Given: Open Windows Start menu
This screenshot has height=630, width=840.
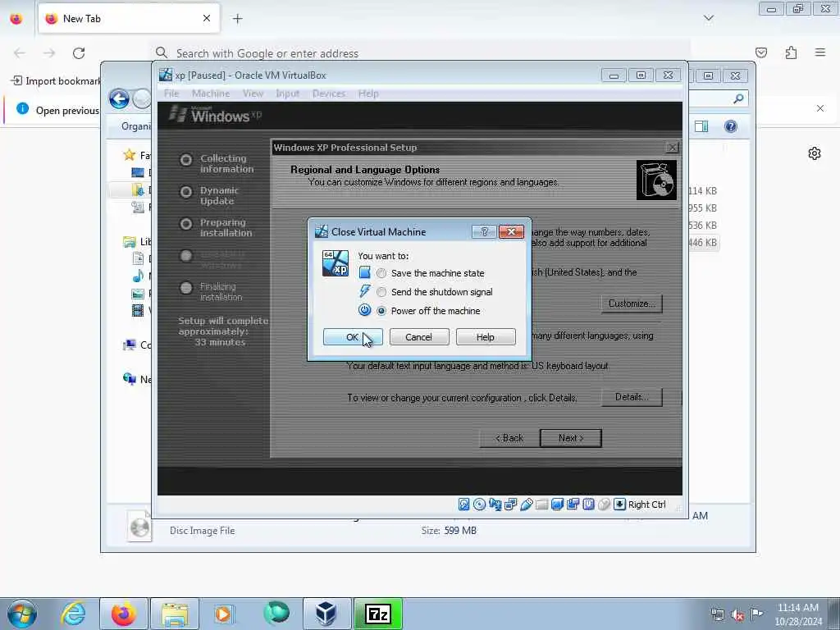Looking at the screenshot, I should (x=22, y=614).
